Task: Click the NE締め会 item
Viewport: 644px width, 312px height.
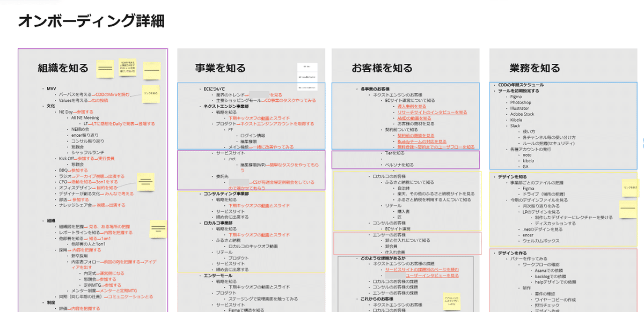Action: click(x=79, y=130)
